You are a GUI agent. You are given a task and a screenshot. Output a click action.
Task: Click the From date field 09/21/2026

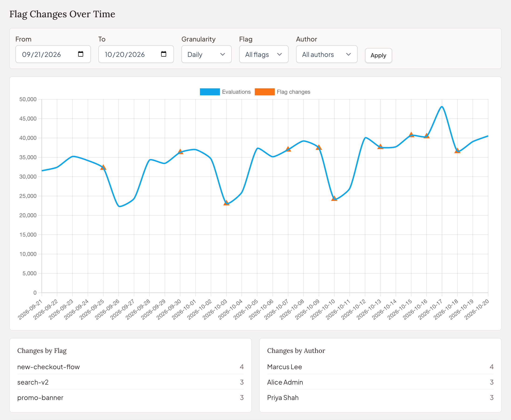click(x=53, y=54)
